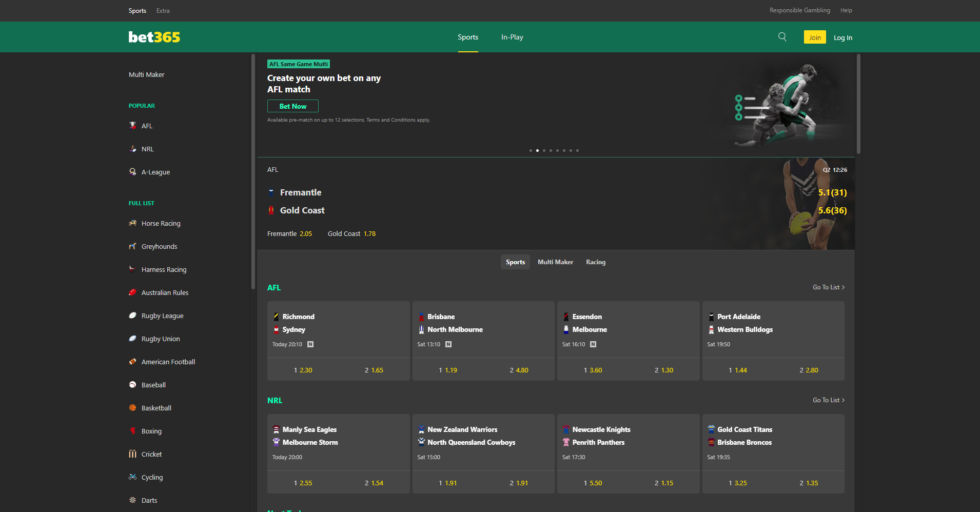Select the Multi Maker tab below score
This screenshot has height=512, width=980.
coord(555,262)
